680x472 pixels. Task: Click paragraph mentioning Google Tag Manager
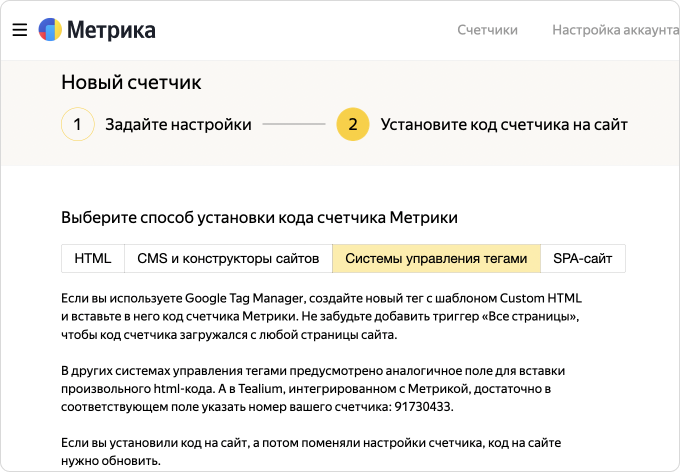tap(321, 317)
